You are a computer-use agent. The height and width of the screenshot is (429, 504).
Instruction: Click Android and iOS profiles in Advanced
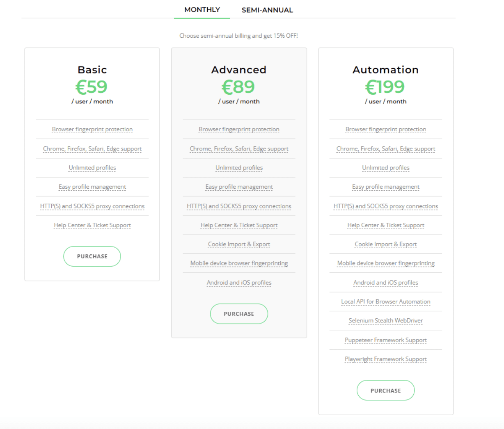tap(239, 283)
